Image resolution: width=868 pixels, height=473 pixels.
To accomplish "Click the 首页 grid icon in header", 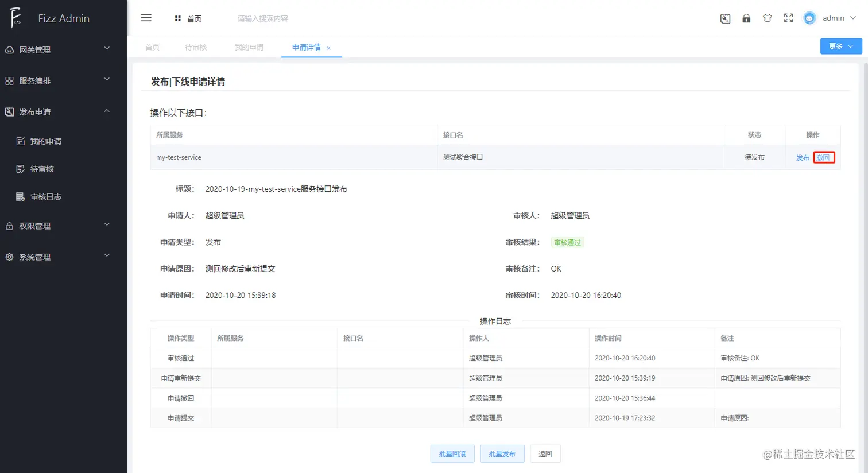I will (x=178, y=18).
